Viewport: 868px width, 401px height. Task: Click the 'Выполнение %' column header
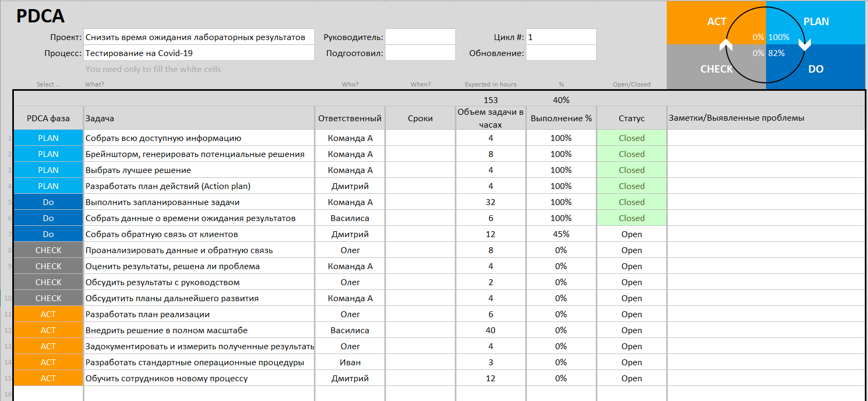[561, 118]
